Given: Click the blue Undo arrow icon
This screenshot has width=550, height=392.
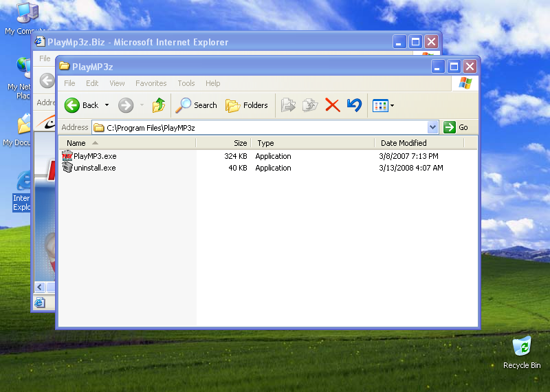Looking at the screenshot, I should pyautogui.click(x=354, y=105).
